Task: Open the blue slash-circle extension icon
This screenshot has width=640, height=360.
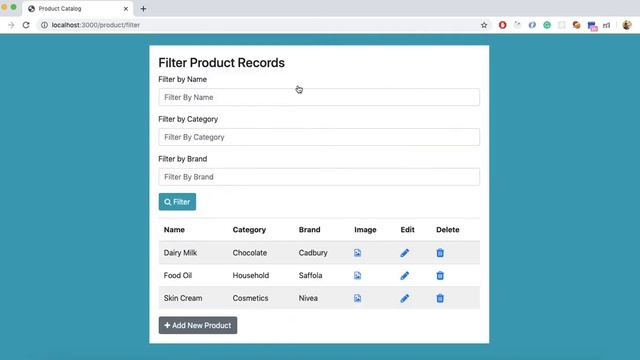Action: click(x=532, y=25)
